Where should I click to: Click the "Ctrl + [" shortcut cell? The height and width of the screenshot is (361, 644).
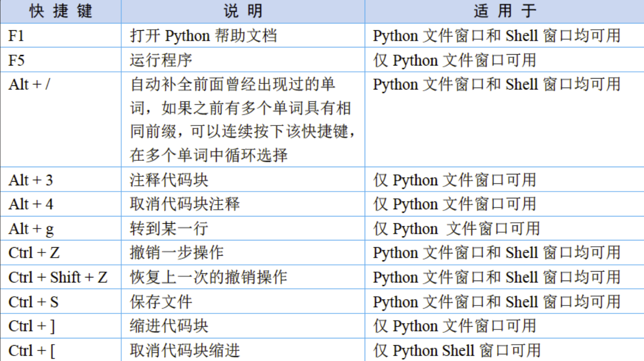coord(32,350)
